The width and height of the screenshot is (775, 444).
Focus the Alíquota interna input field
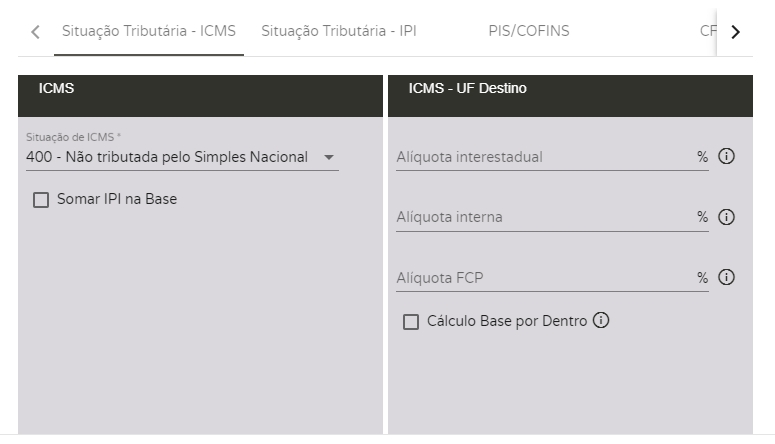[x=545, y=217]
